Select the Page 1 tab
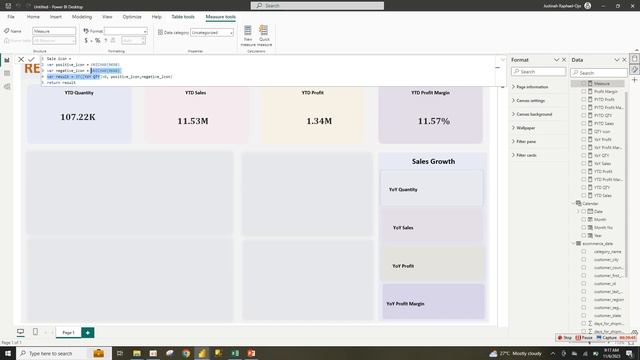640x360 pixels. click(68, 333)
